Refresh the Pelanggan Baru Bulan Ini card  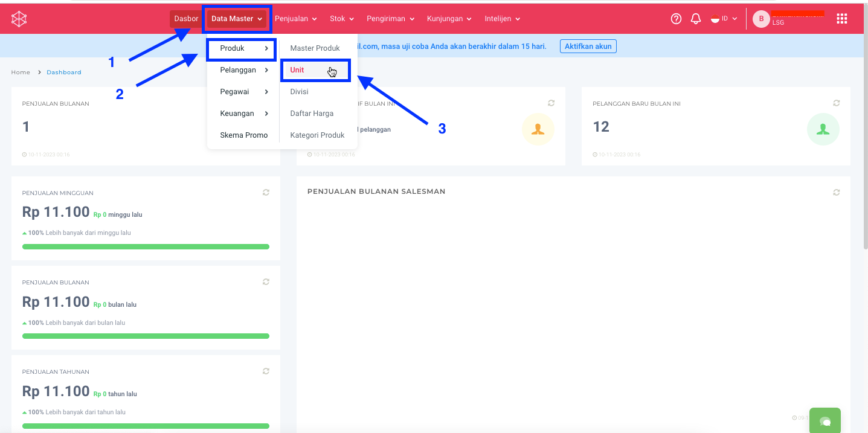click(836, 103)
